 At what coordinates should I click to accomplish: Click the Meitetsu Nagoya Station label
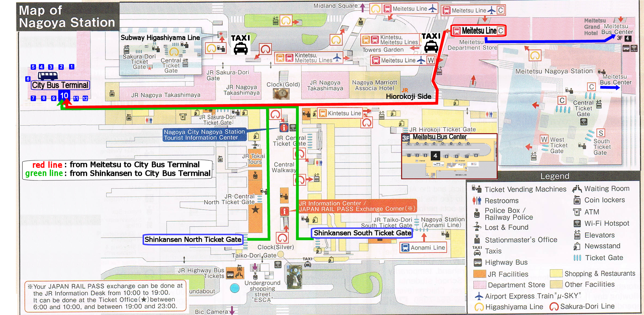coord(554,71)
